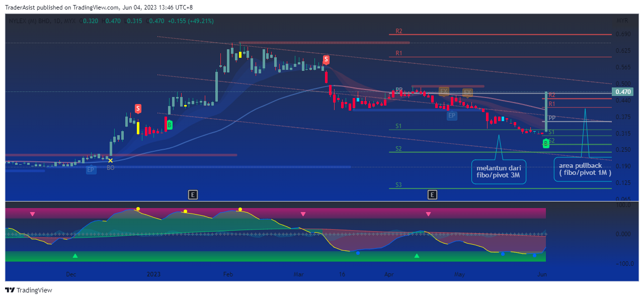Click the 2023 date axis label
Screen dimensions: 644x299
click(153, 275)
